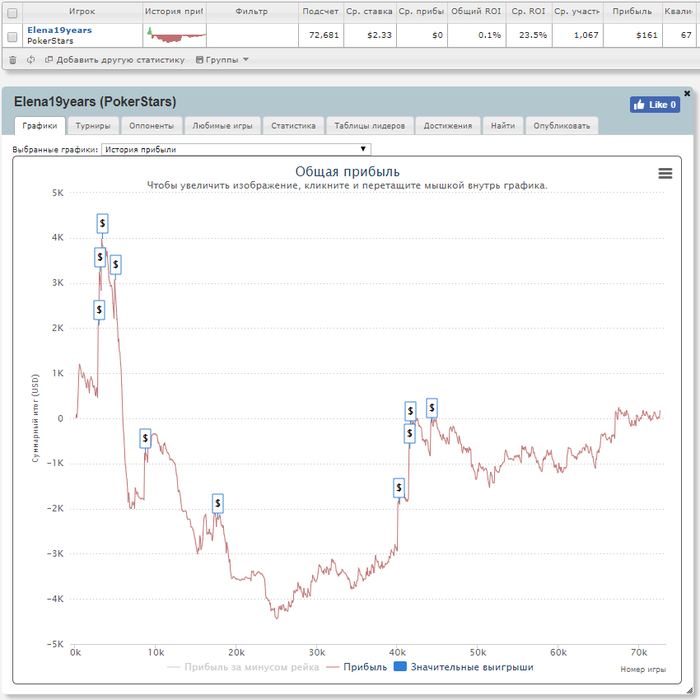Switch to the Турниры tab
This screenshot has height=700, width=700.
(x=93, y=126)
